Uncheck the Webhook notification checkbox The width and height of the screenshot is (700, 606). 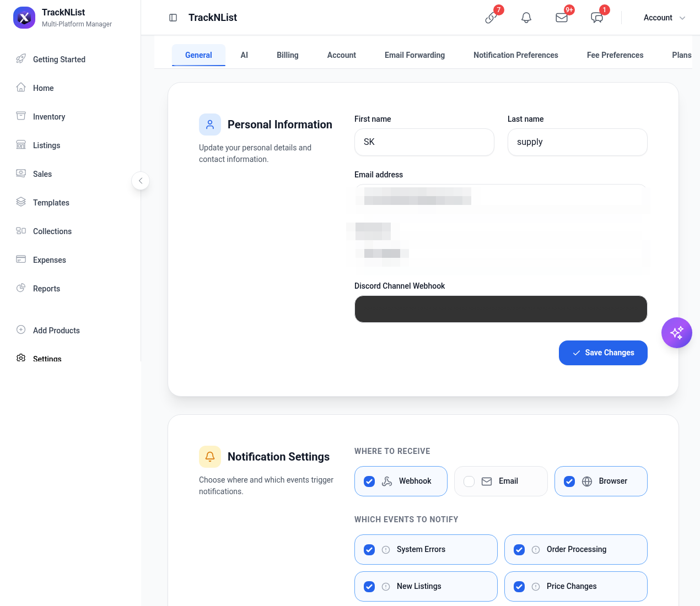(x=369, y=481)
